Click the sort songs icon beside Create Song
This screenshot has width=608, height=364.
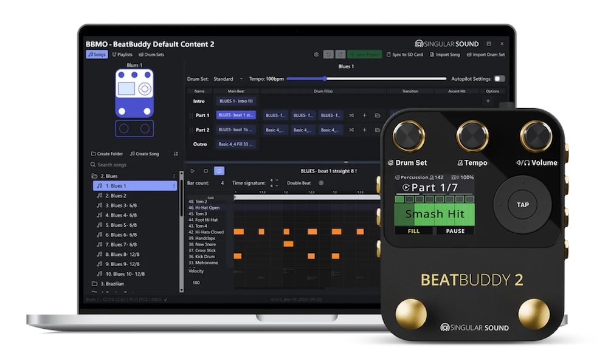click(x=176, y=154)
